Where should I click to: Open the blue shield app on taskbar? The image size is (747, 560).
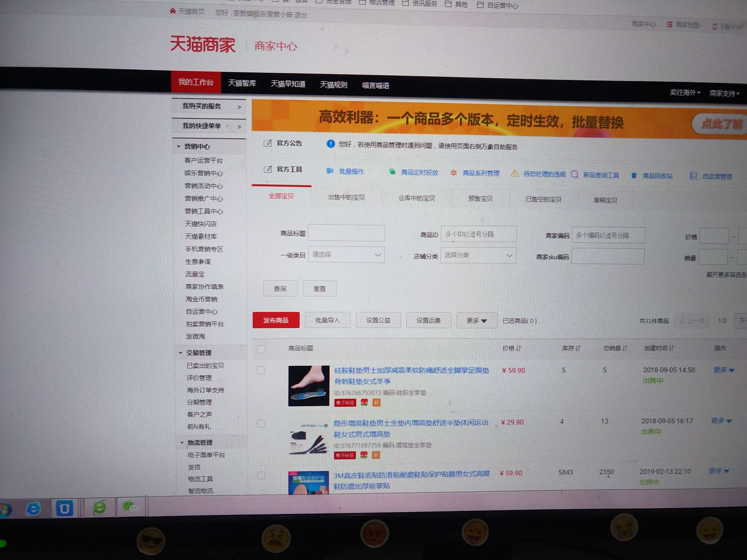[x=64, y=509]
